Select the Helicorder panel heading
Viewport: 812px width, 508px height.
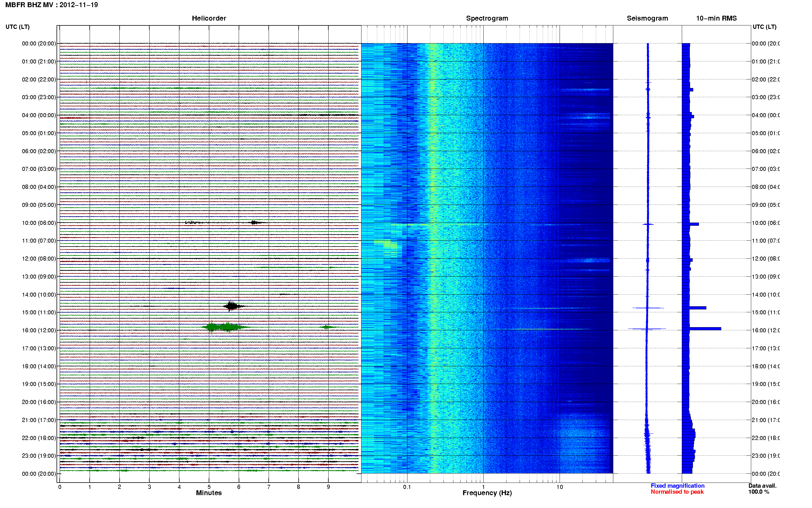tap(209, 19)
